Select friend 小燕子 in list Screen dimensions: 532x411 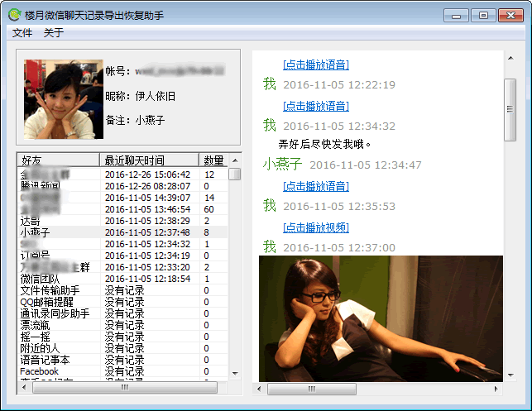tap(35, 232)
